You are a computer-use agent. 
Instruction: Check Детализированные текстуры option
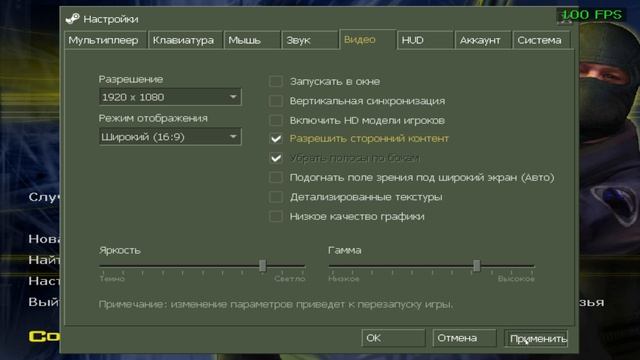pyautogui.click(x=276, y=197)
